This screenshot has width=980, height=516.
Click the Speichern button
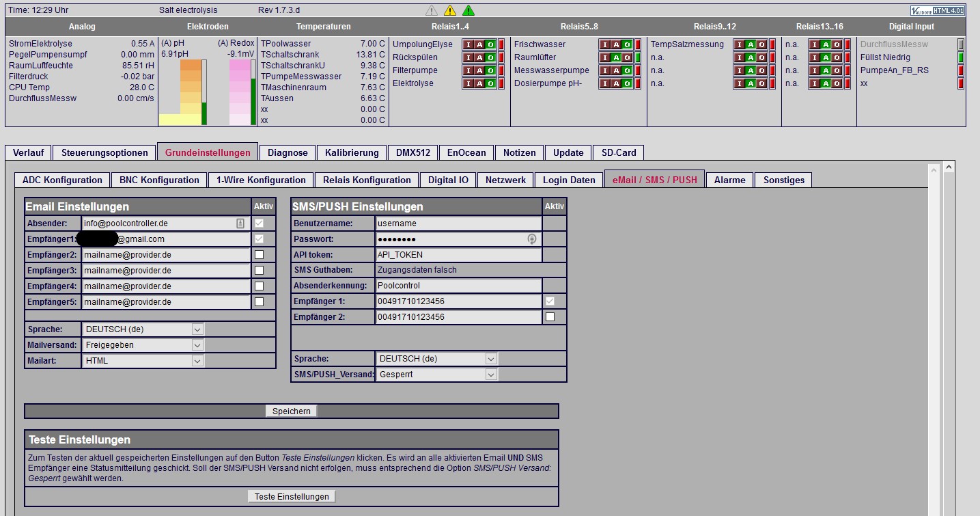point(292,411)
